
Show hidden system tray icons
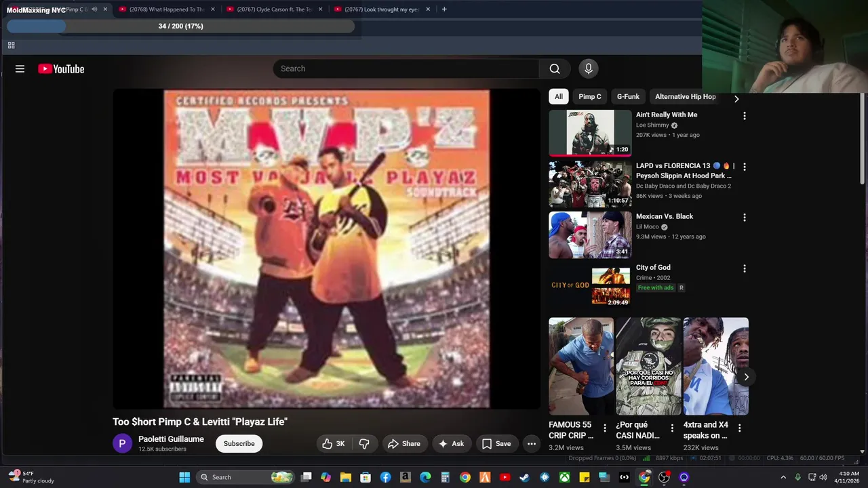point(783,477)
